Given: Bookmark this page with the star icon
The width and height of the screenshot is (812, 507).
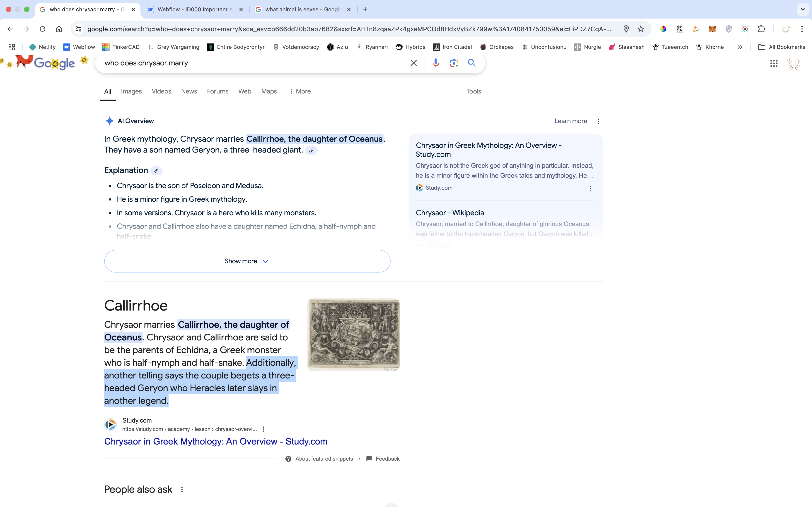Looking at the screenshot, I should (640, 29).
